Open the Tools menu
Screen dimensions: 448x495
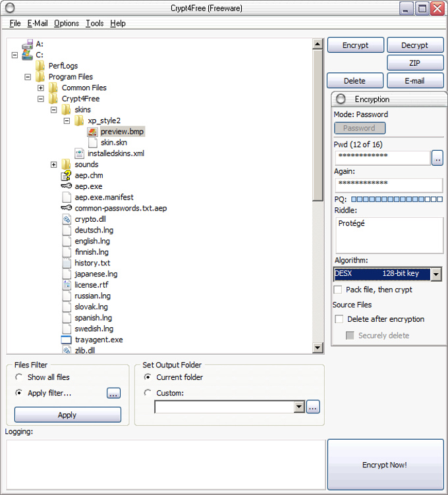pos(94,23)
